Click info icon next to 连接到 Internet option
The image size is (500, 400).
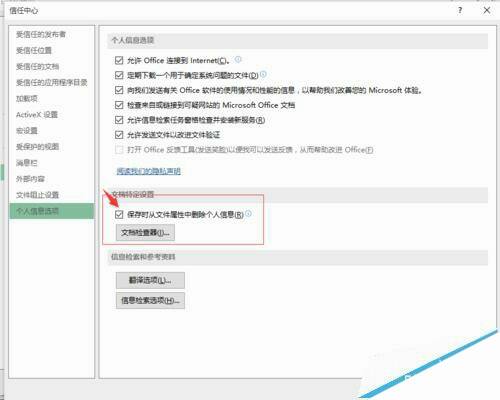238,59
